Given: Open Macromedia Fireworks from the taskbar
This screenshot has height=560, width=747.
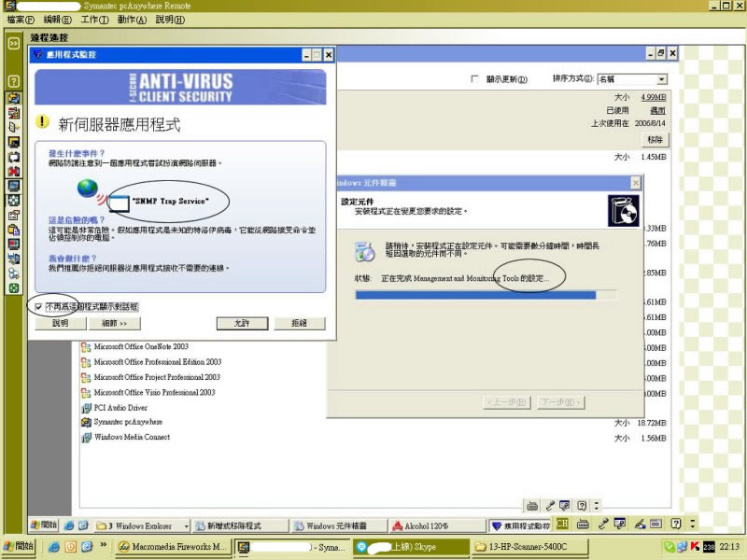Looking at the screenshot, I should (174, 546).
